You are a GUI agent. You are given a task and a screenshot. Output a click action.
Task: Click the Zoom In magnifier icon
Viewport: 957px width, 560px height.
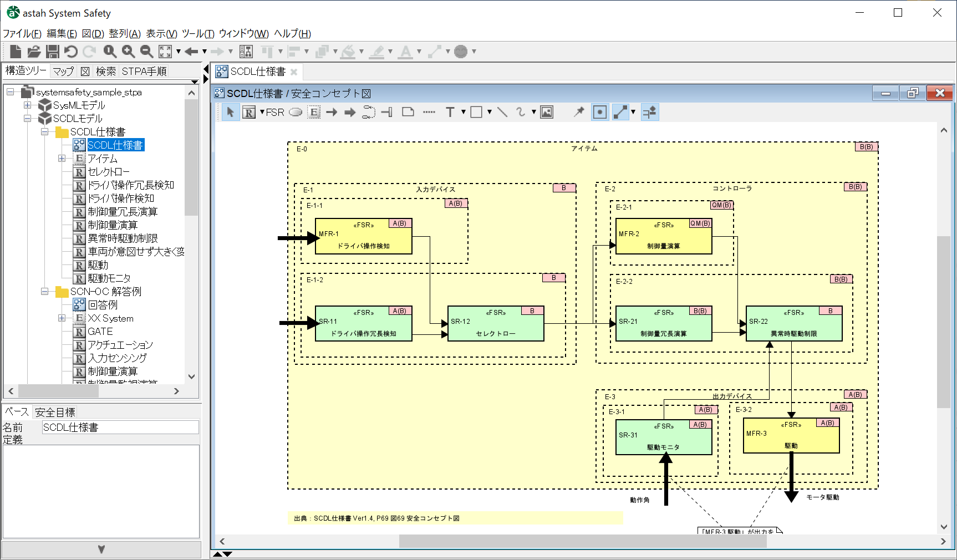pyautogui.click(x=129, y=52)
